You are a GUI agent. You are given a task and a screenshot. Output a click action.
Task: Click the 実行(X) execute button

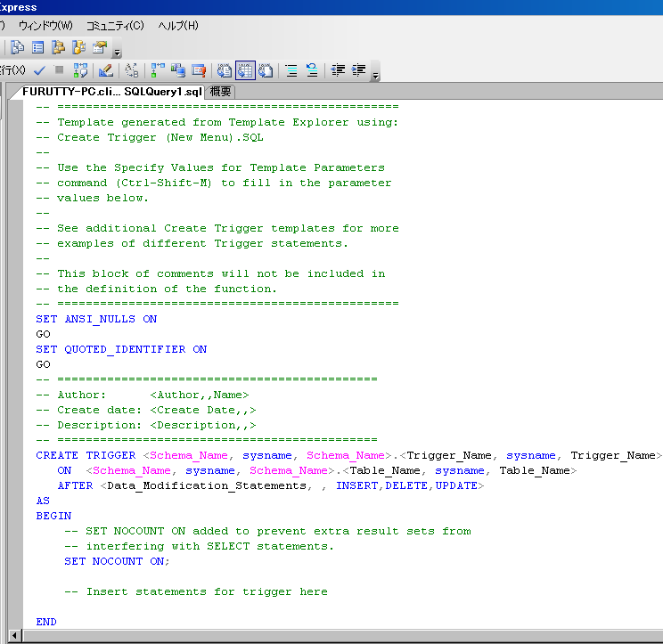click(12, 70)
